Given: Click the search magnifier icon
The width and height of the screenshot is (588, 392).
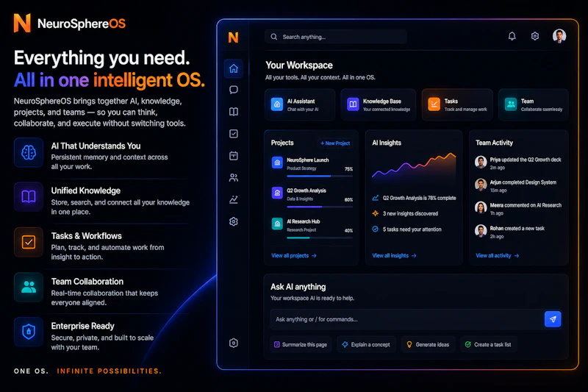Looking at the screenshot, I should click(x=274, y=37).
